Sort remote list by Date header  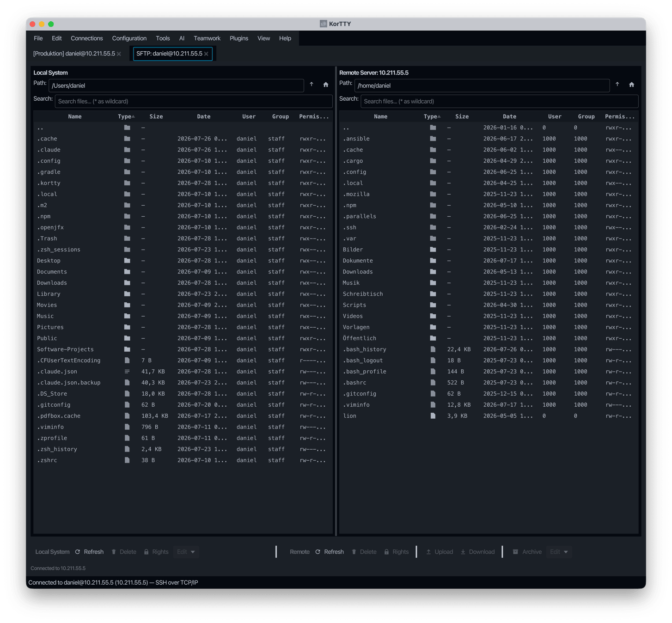510,116
